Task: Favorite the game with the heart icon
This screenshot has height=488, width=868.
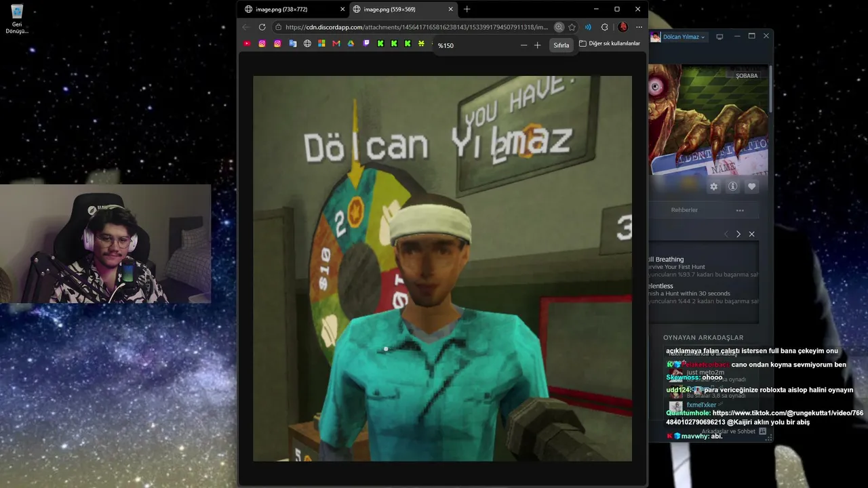Action: point(751,186)
